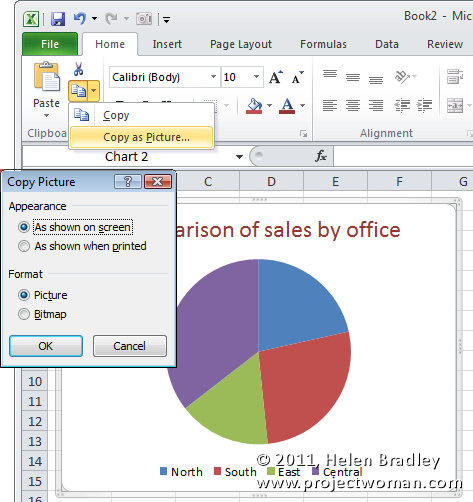473x502 pixels.
Task: Open the File tab
Action: click(50, 44)
